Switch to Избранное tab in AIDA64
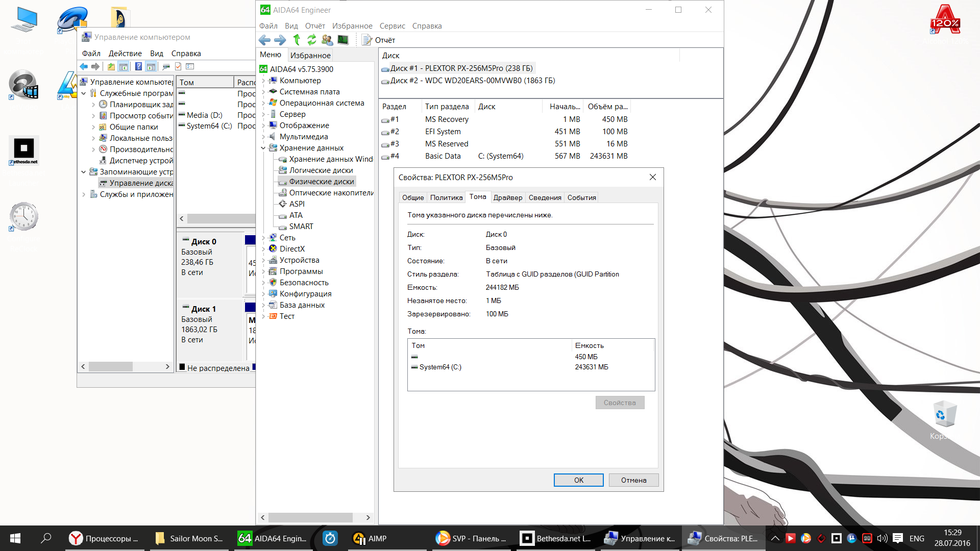This screenshot has width=980, height=551. 310,55
